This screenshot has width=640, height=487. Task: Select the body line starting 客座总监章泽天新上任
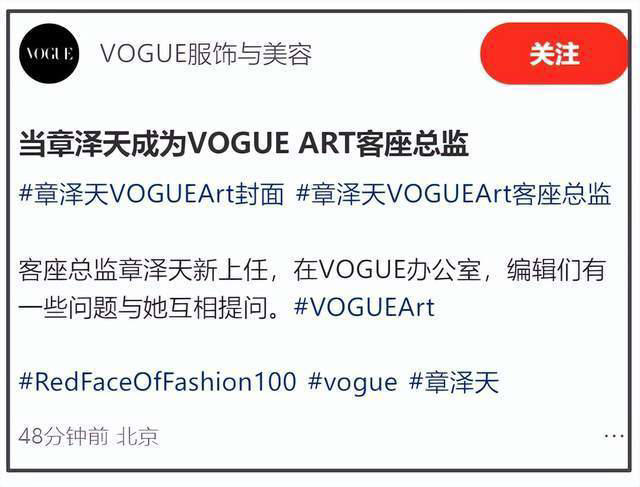tap(312, 270)
